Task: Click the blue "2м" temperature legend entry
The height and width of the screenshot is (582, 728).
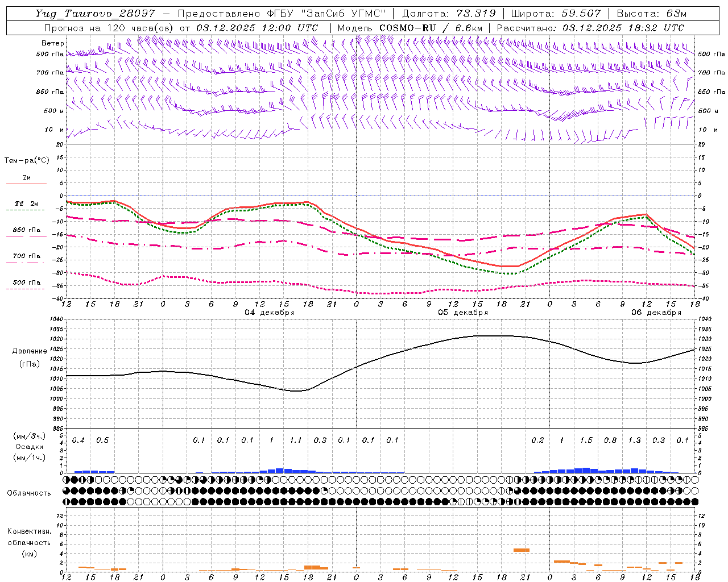Action: coord(27,178)
